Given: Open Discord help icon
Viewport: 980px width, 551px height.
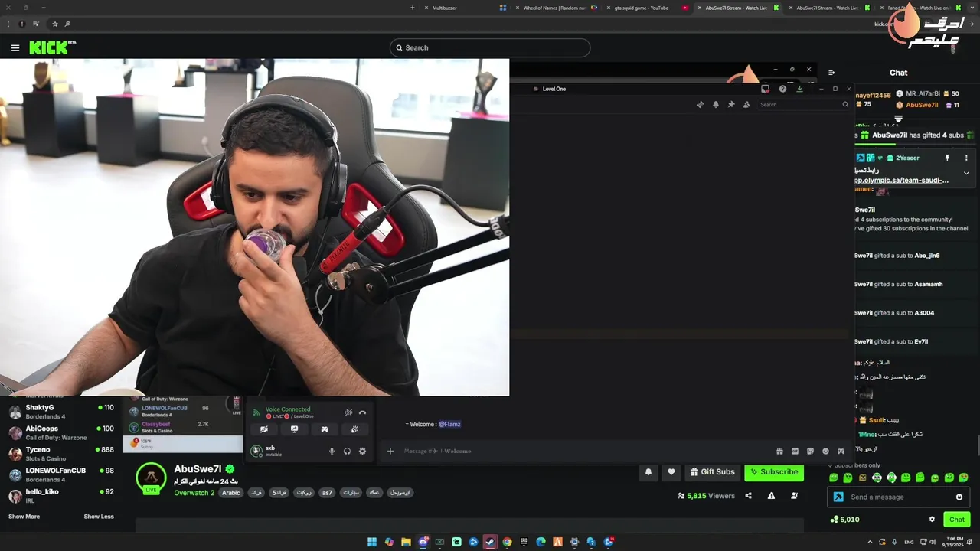Looking at the screenshot, I should 782,89.
